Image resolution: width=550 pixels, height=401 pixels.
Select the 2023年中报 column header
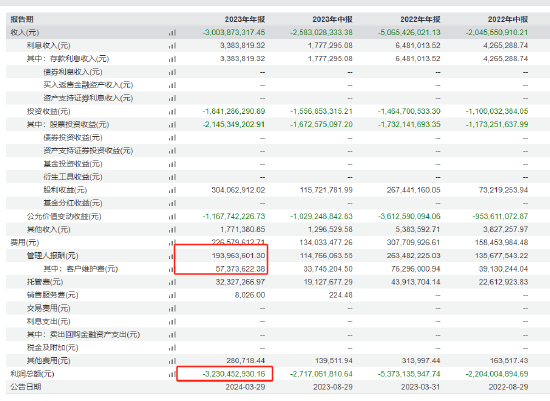click(x=333, y=19)
